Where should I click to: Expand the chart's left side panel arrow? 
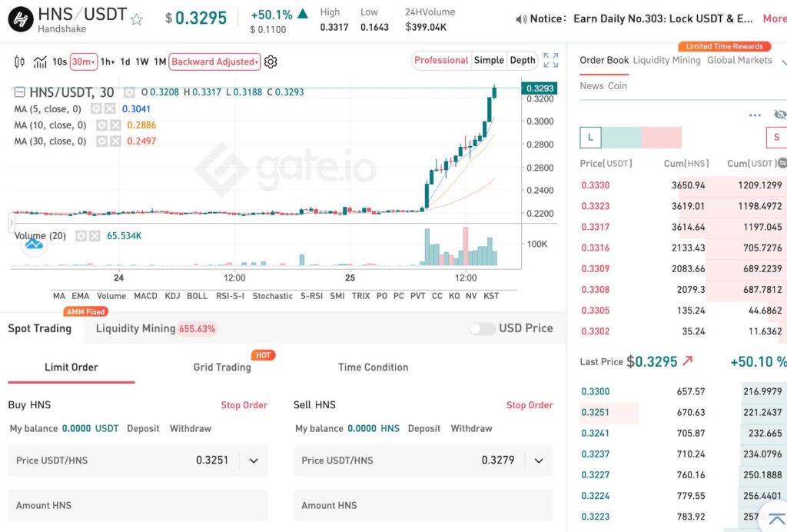12,222
